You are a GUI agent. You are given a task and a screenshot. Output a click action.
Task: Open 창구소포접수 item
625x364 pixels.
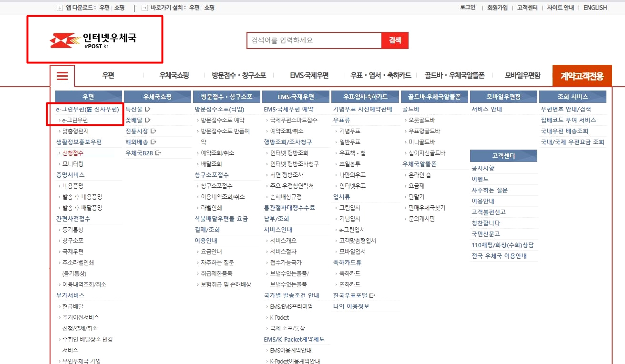point(216,186)
